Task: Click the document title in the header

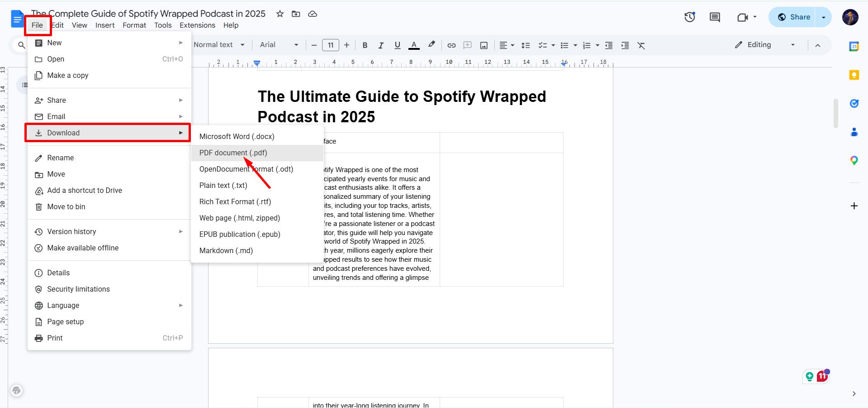Action: click(148, 14)
